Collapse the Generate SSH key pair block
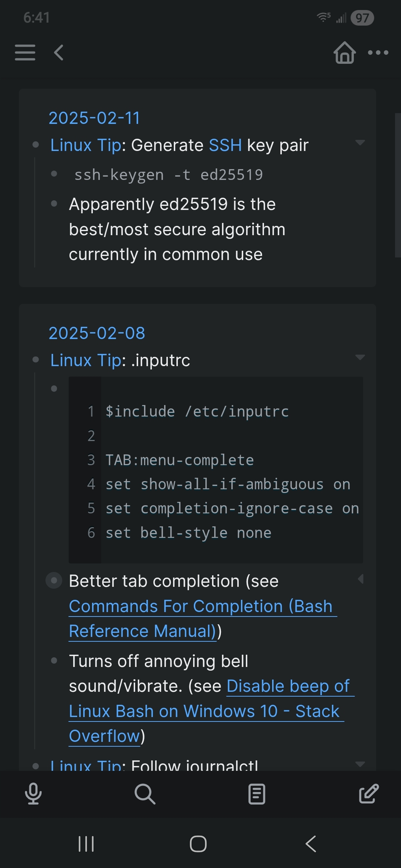 point(360,142)
